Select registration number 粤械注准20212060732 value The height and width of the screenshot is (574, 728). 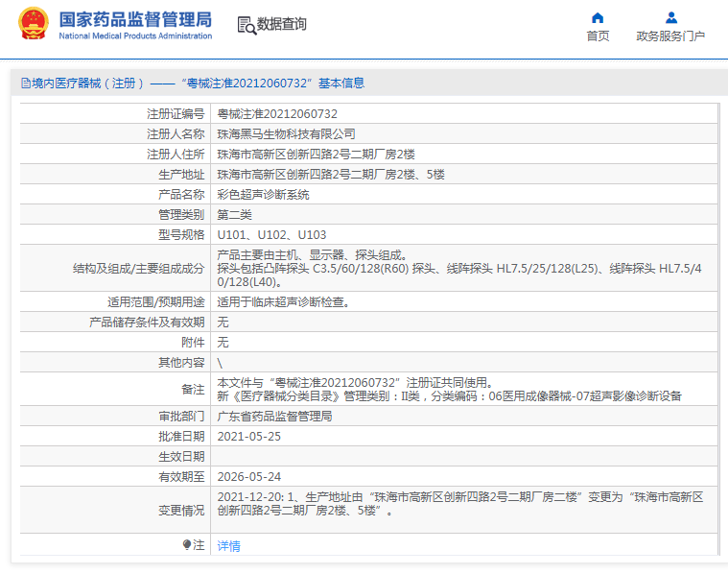click(277, 114)
